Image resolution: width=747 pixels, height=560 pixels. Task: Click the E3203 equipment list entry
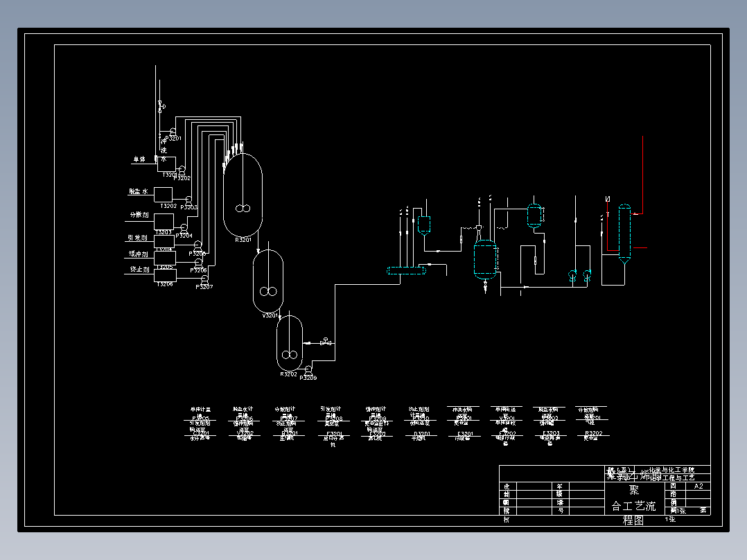pyautogui.click(x=551, y=433)
